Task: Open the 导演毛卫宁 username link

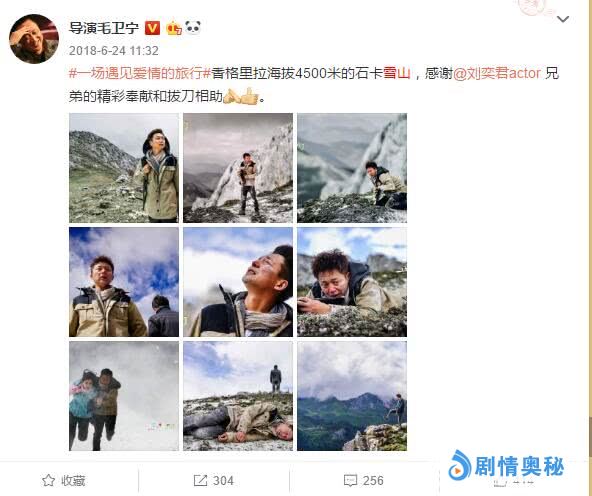Action: (x=104, y=28)
